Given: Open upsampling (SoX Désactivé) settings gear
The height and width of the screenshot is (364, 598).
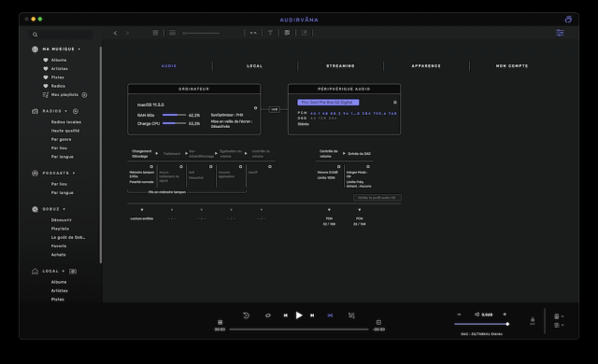Looking at the screenshot, I should [210, 166].
